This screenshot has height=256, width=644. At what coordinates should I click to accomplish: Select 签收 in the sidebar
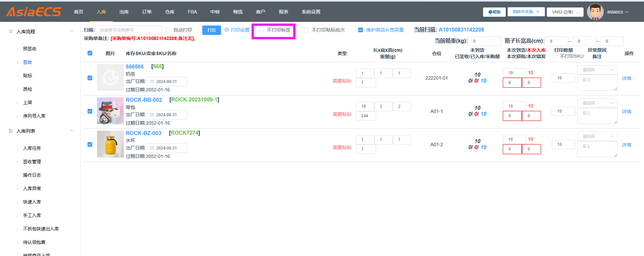point(28,62)
